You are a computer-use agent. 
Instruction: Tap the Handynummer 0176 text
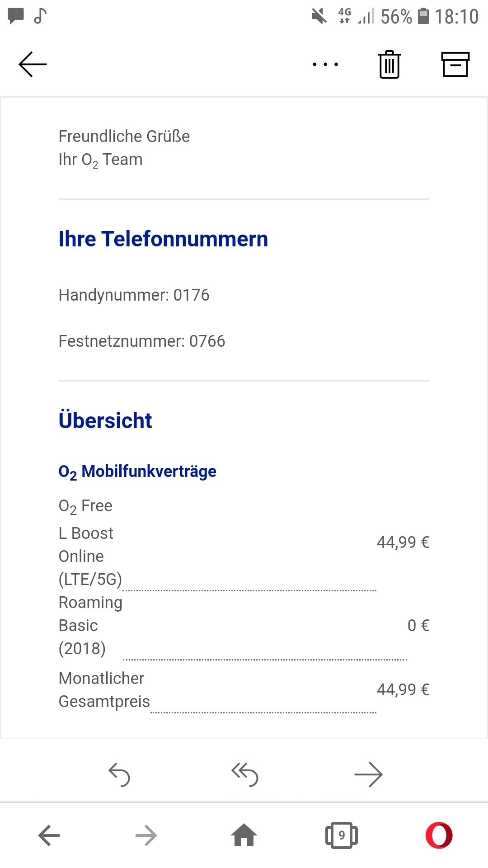click(134, 295)
